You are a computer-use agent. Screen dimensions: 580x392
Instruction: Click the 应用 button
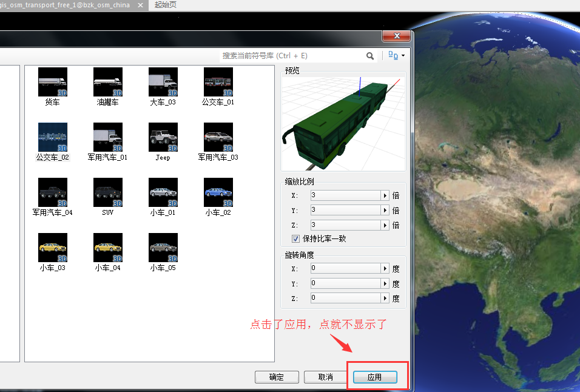click(x=375, y=377)
